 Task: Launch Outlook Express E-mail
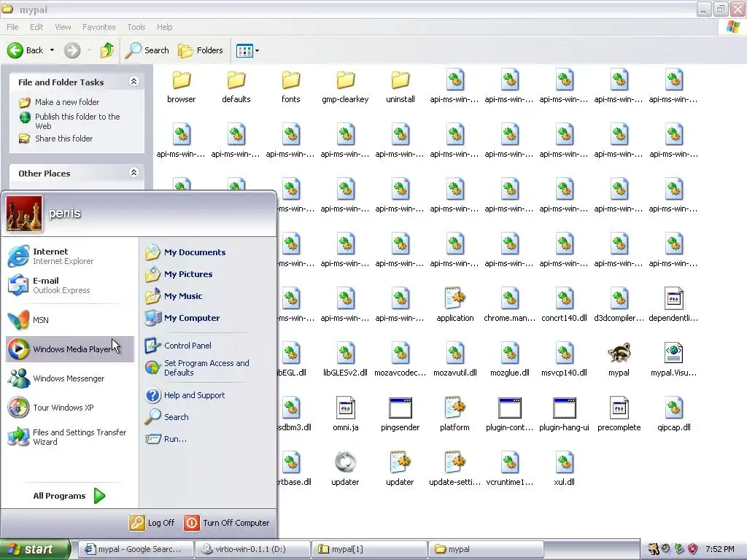pyautogui.click(x=69, y=285)
